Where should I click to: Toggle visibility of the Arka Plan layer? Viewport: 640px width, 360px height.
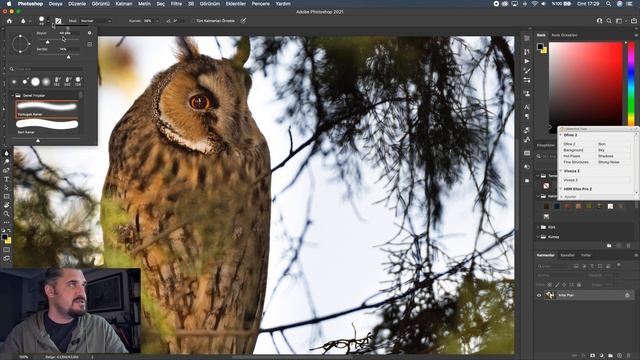tap(539, 295)
